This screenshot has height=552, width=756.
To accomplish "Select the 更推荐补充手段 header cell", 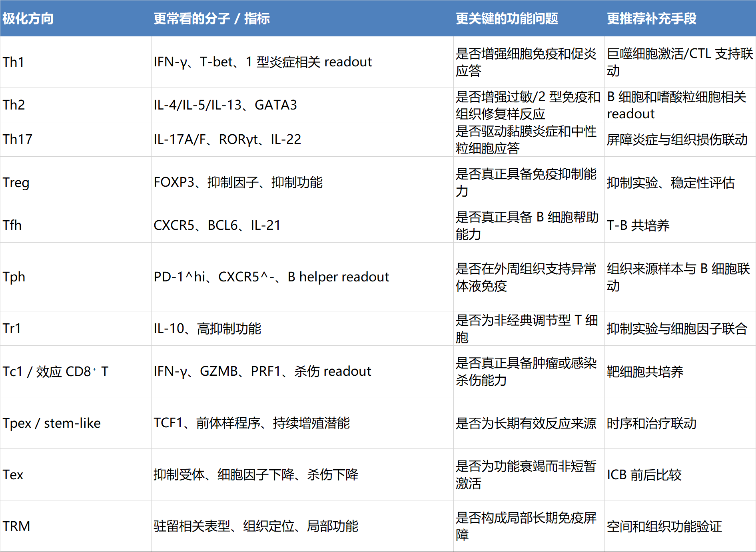I will (x=651, y=18).
